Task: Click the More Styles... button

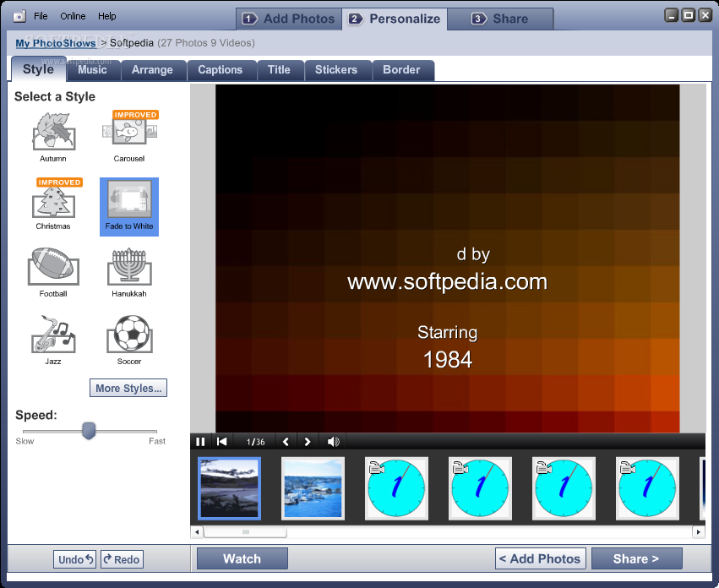Action: (x=128, y=388)
